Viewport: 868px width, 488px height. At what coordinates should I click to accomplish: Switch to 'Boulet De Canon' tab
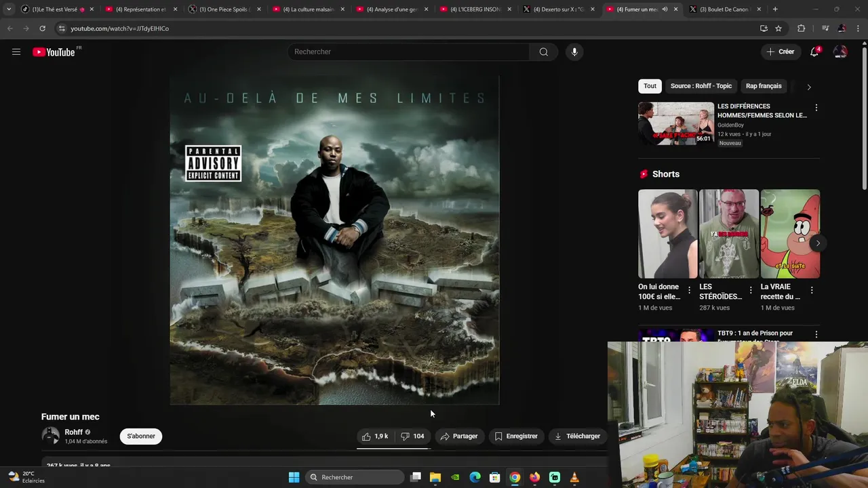(725, 9)
